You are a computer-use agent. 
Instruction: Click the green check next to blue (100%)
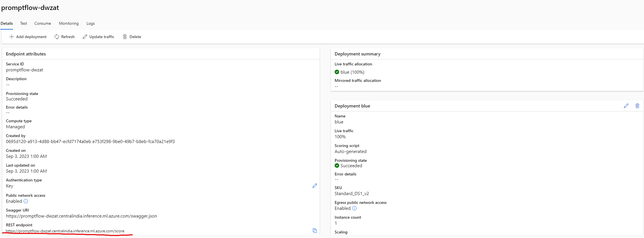(337, 72)
